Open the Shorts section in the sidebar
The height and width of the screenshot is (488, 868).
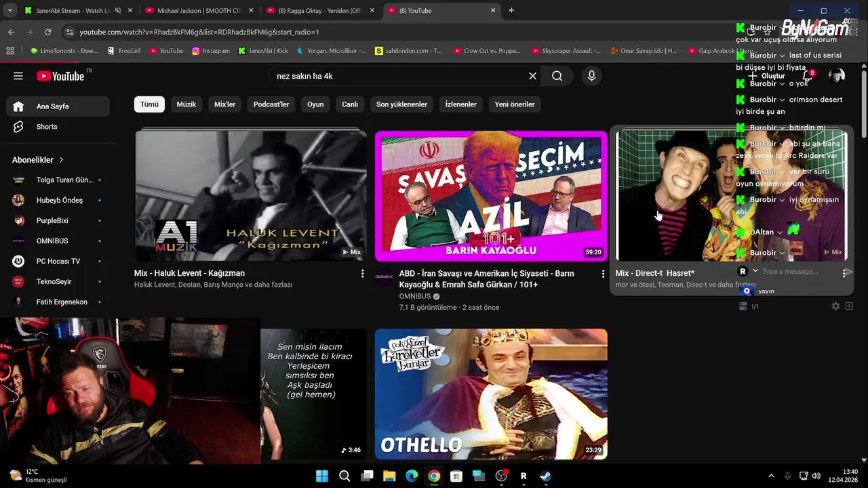pos(58,127)
